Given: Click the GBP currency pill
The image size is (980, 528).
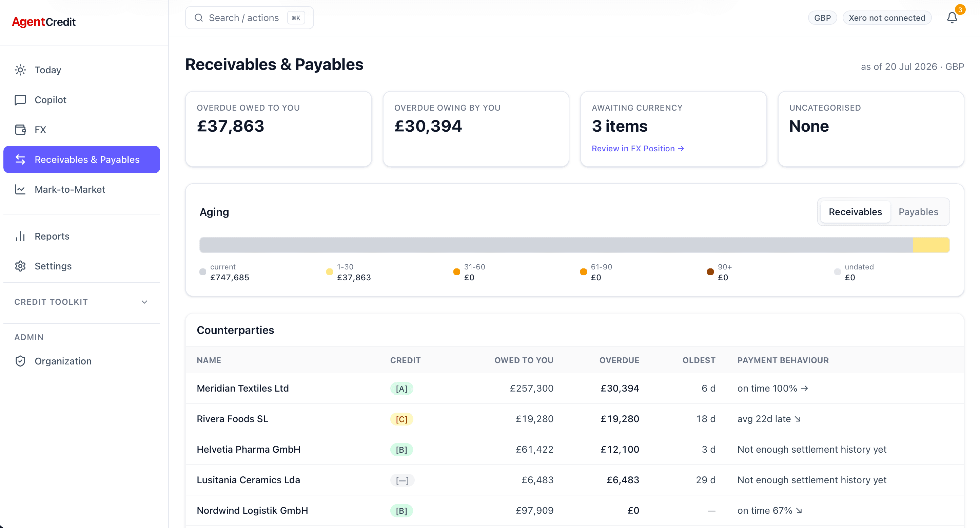Looking at the screenshot, I should [x=822, y=18].
